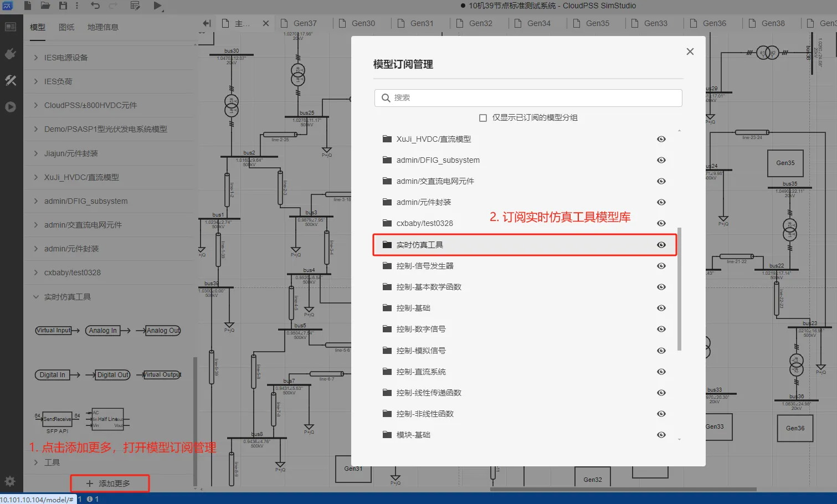837x504 pixels.
Task: Select the plug icon in left sidebar
Action: pyautogui.click(x=11, y=54)
